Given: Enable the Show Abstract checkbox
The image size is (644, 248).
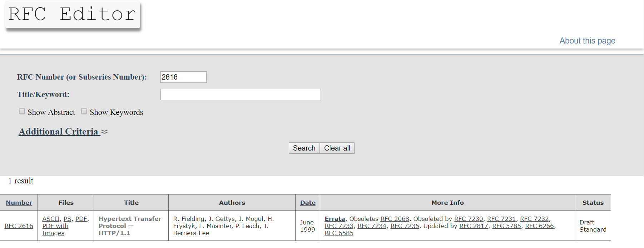Looking at the screenshot, I should [22, 111].
